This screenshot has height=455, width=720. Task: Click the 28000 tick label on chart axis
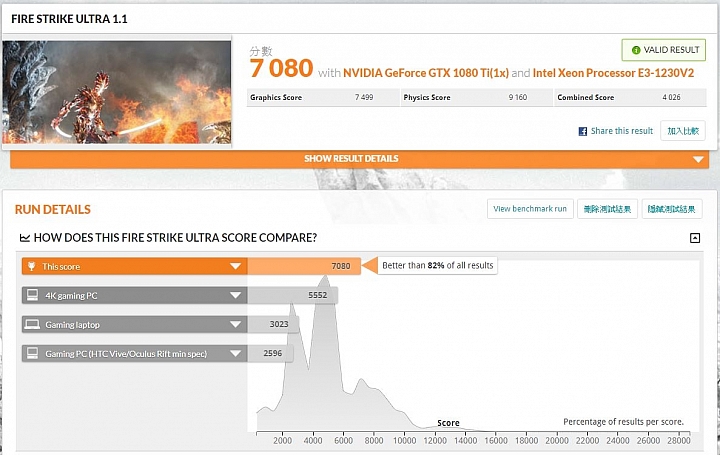tap(679, 440)
